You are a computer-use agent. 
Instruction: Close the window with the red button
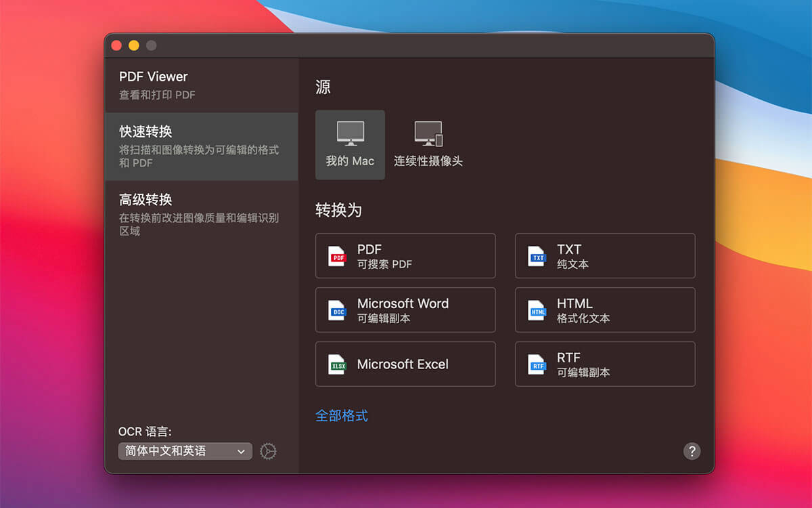(116, 45)
